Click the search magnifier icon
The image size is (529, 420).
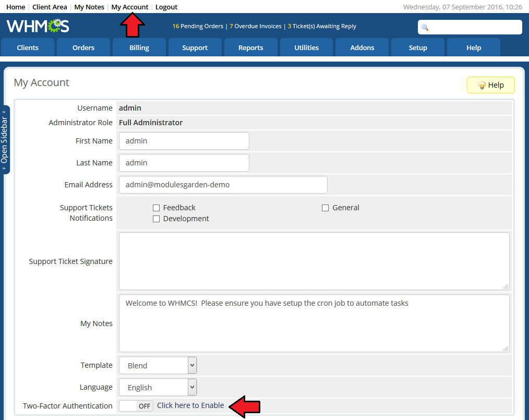click(x=425, y=27)
